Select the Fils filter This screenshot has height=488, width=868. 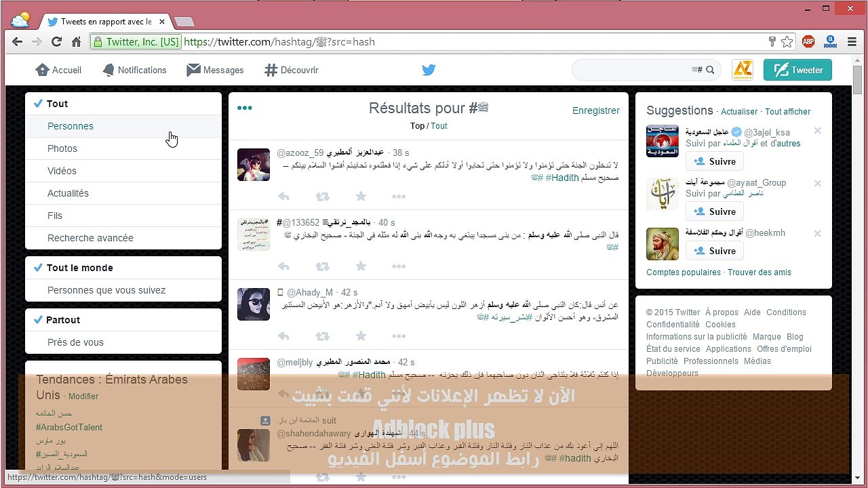[123, 216]
